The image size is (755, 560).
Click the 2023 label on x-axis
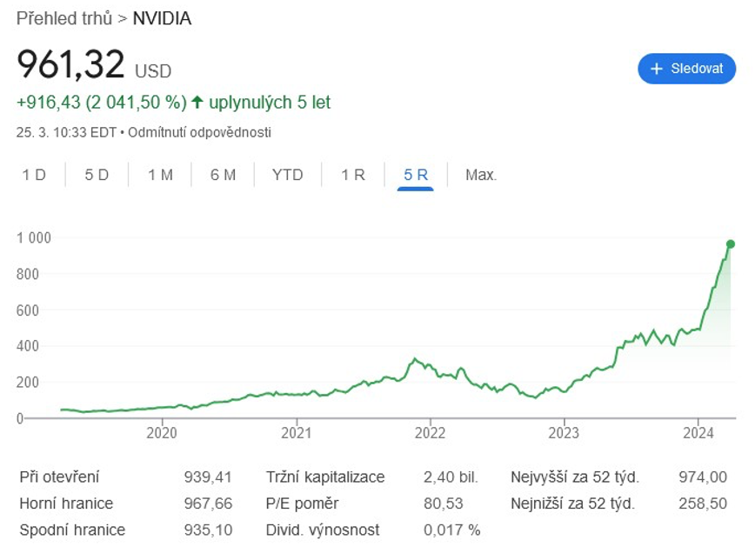click(x=564, y=432)
